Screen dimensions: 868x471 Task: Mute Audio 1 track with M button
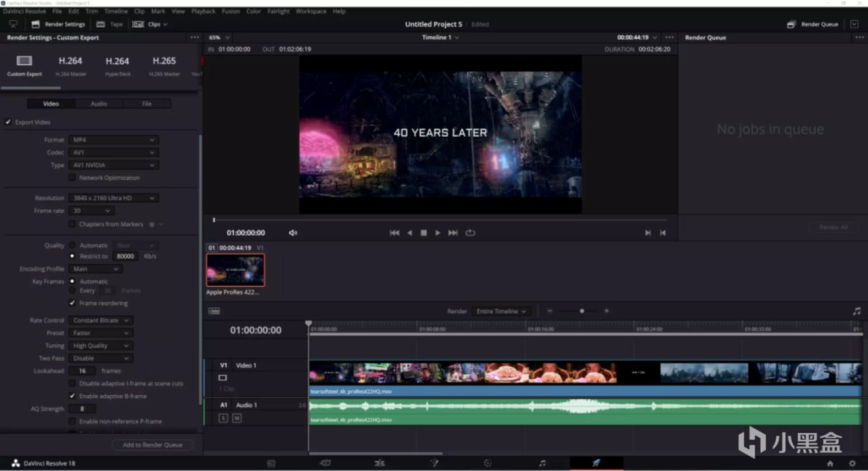coord(237,418)
